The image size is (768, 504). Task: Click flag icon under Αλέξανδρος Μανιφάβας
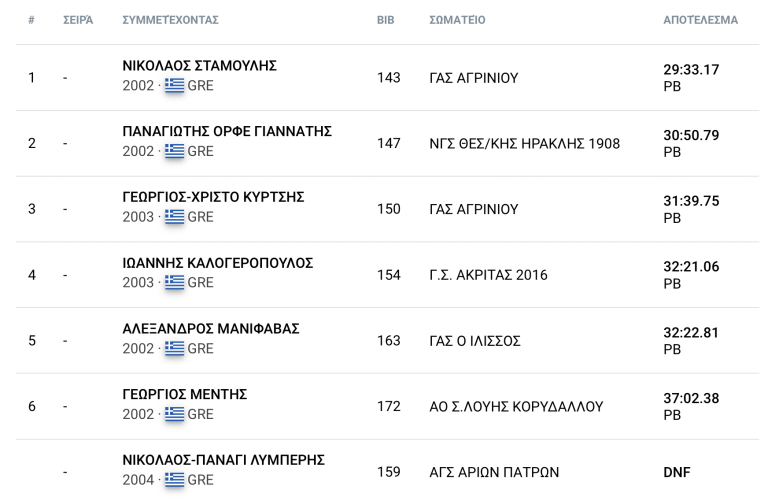coord(175,349)
